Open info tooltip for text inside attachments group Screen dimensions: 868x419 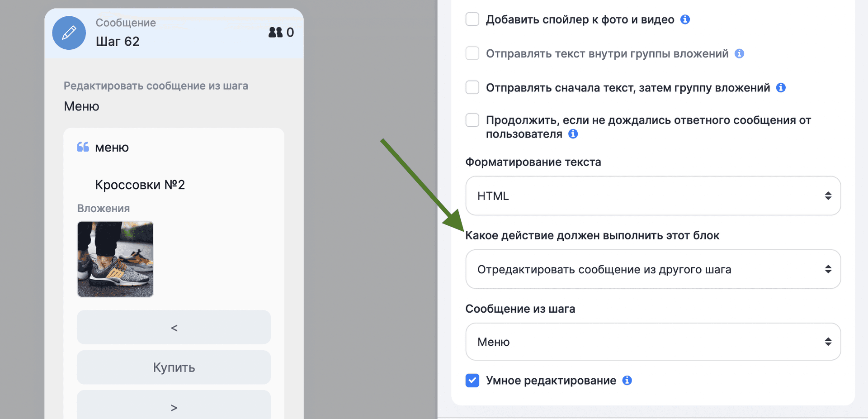coord(739,54)
